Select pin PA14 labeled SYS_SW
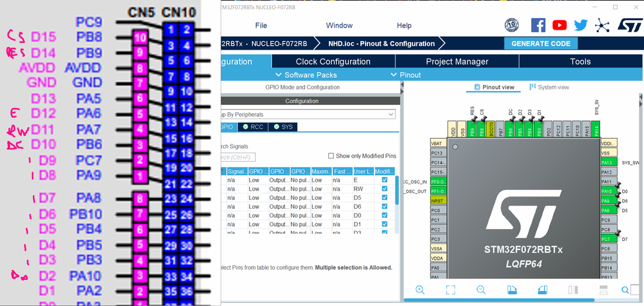The image size is (644, 306). pos(596,130)
